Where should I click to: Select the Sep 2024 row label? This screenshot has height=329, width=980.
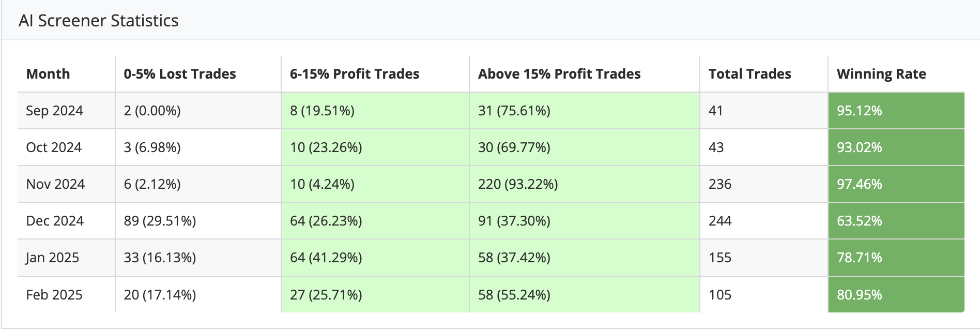(54, 111)
